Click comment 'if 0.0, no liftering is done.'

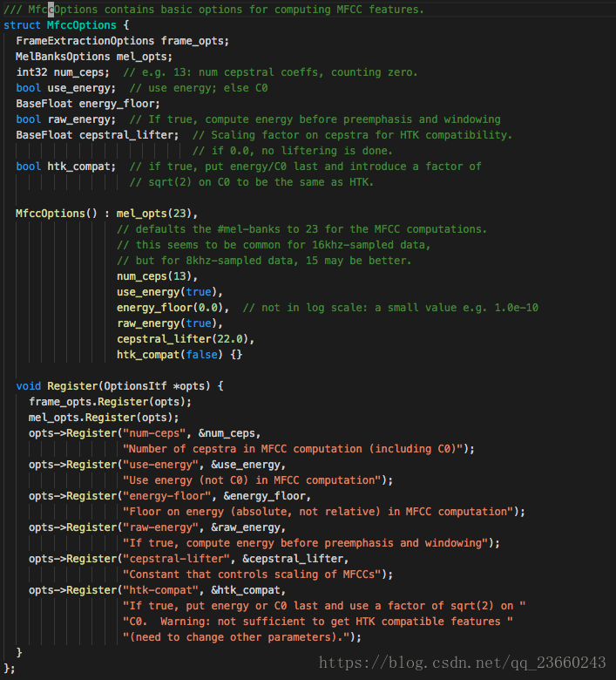coord(301,151)
